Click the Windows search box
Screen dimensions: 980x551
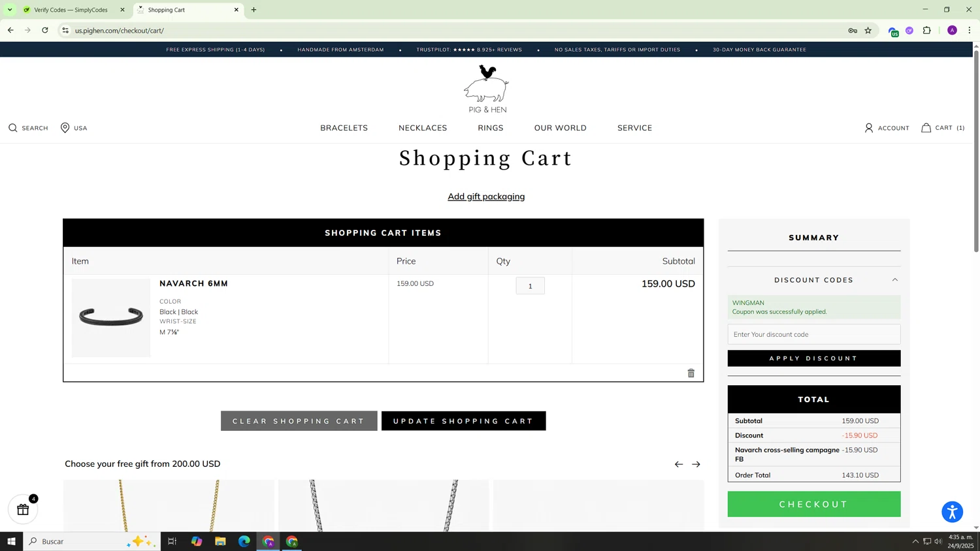[92, 541]
